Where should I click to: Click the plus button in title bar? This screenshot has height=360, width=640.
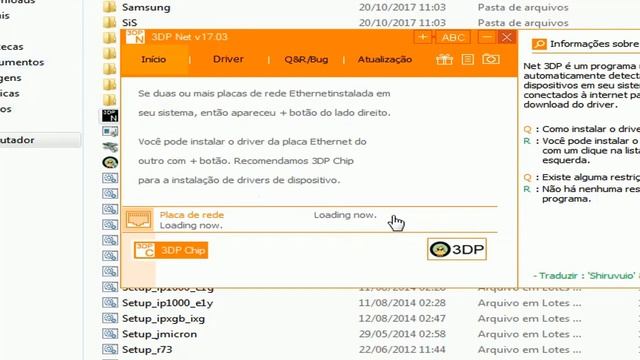tap(423, 37)
